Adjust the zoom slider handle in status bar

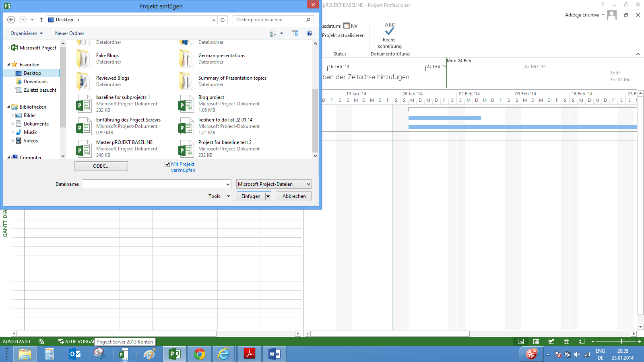point(621,341)
